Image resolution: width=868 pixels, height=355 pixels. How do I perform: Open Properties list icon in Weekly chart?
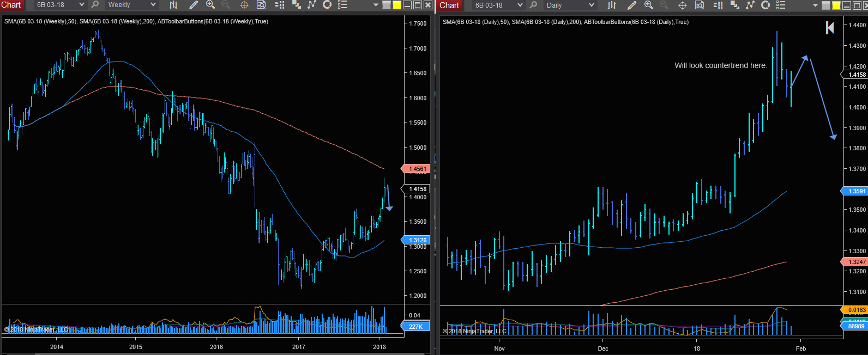[x=342, y=5]
